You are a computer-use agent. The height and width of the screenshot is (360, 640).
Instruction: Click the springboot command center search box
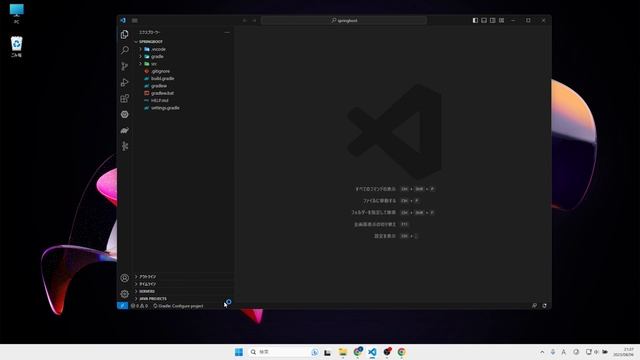pyautogui.click(x=344, y=20)
